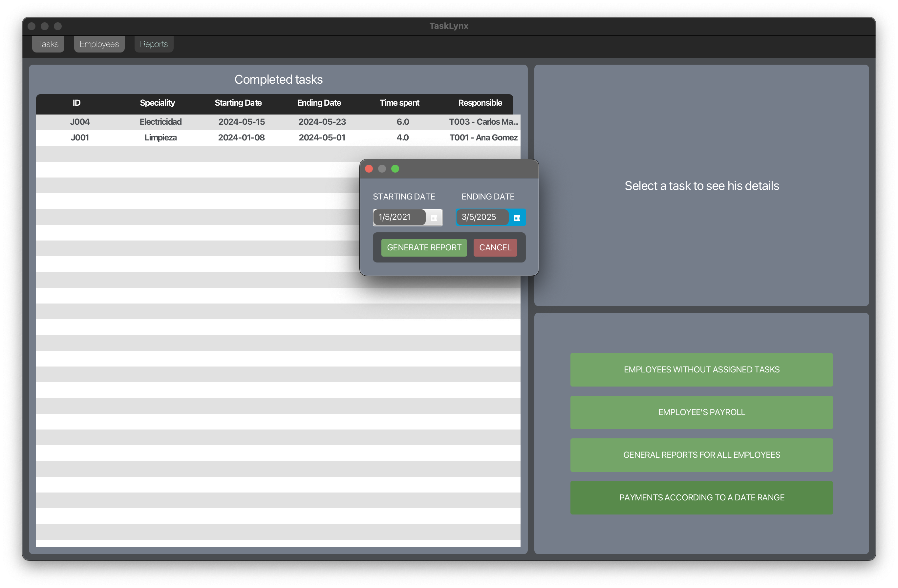Click ending date cell 2024-05-01
Image resolution: width=898 pixels, height=588 pixels.
point(322,138)
